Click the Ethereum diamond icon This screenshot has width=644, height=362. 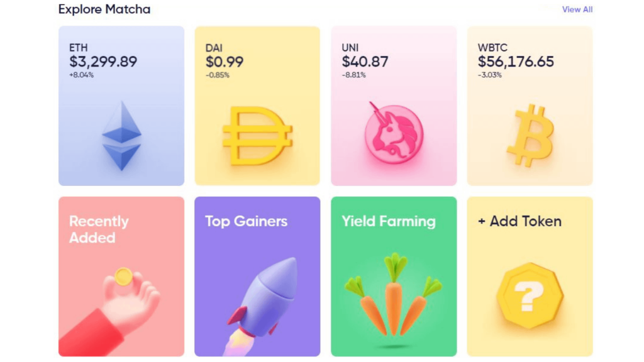coord(121,135)
